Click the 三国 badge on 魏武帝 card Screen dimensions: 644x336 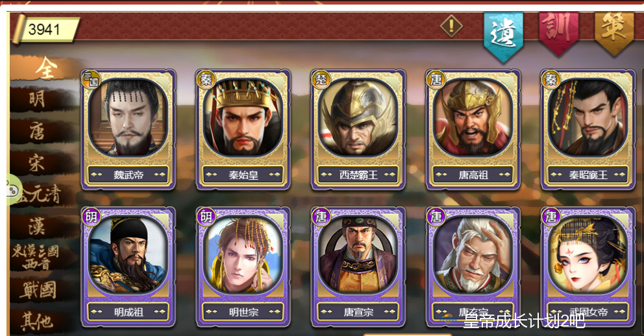(91, 79)
